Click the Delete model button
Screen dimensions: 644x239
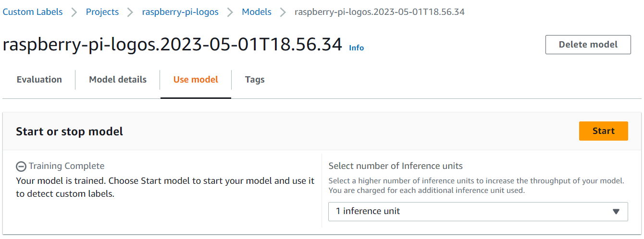coord(588,45)
